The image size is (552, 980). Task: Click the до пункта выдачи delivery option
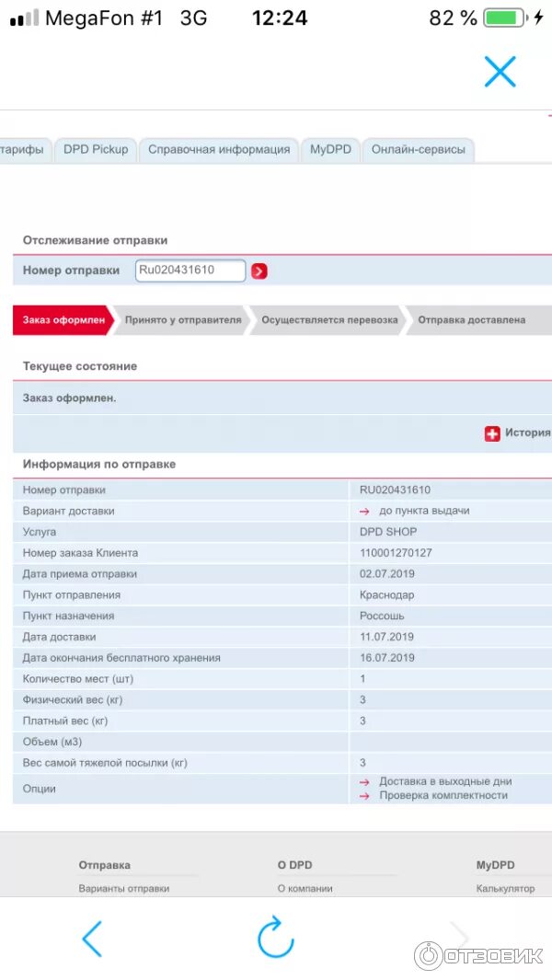tap(424, 511)
